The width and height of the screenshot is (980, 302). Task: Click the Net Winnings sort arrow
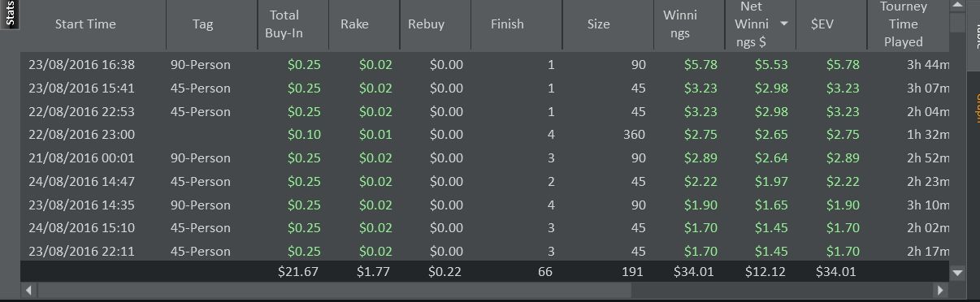coord(784,24)
